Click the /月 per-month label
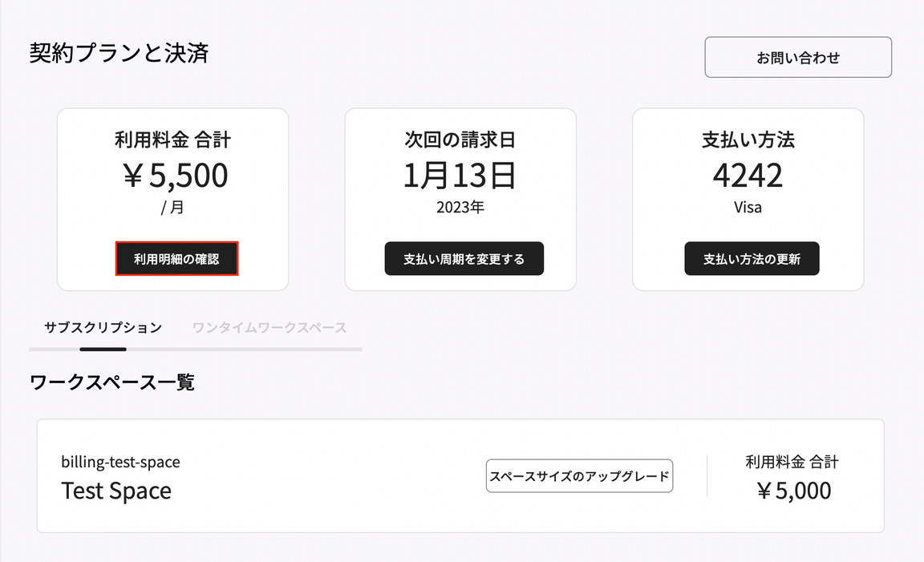Image resolution: width=924 pixels, height=562 pixels. (x=172, y=208)
